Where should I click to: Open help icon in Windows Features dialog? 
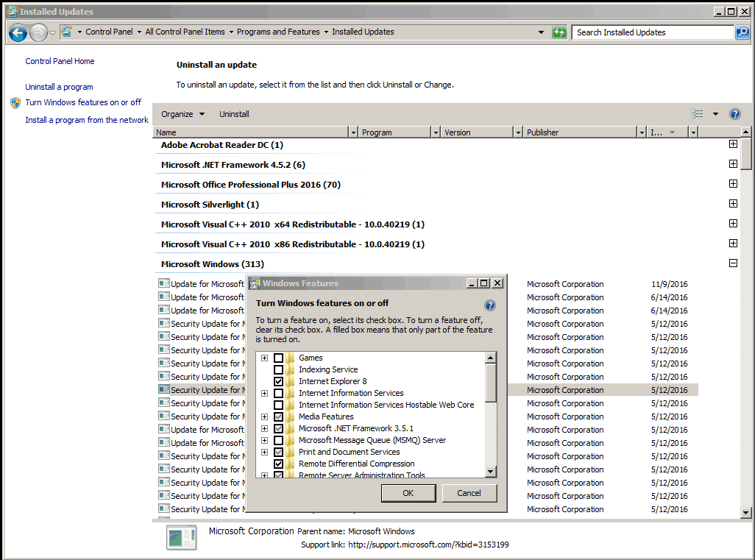click(x=489, y=305)
